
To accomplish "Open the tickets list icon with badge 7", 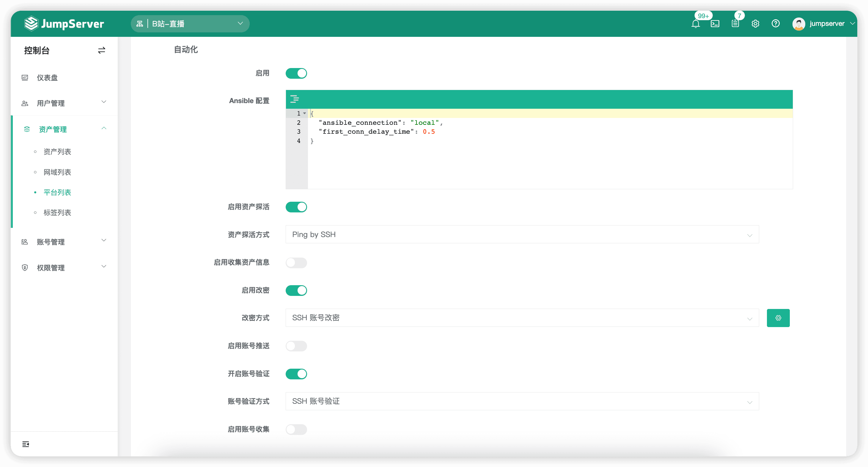I will coord(735,24).
